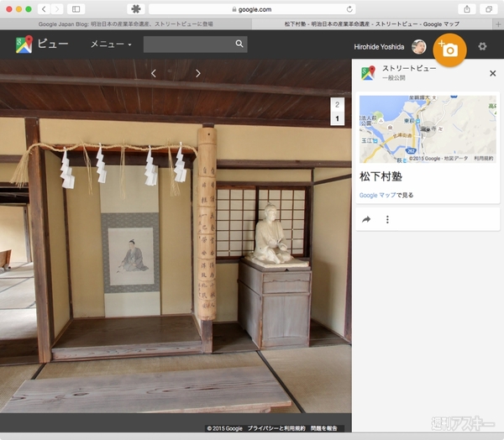
Task: Go forward with Safari's forward arrow
Action: [x=57, y=9]
